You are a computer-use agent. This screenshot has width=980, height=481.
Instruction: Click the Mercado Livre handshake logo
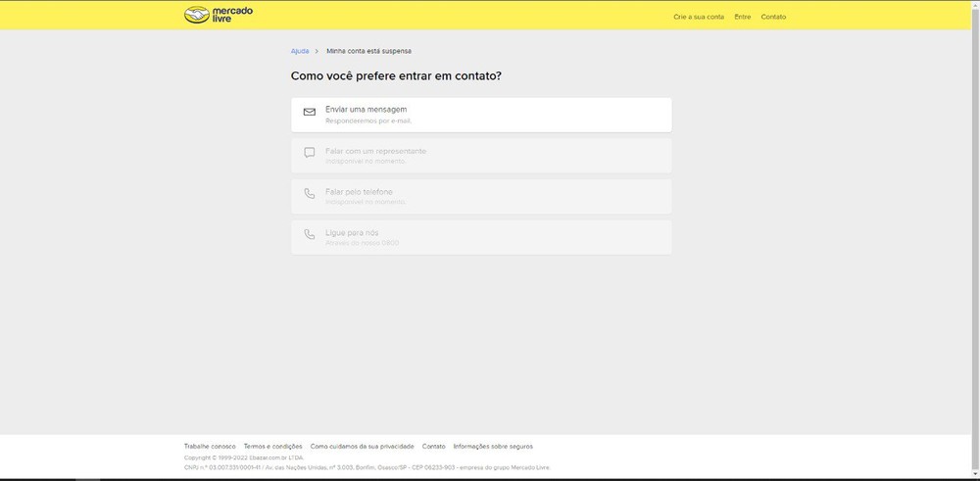coord(197,16)
